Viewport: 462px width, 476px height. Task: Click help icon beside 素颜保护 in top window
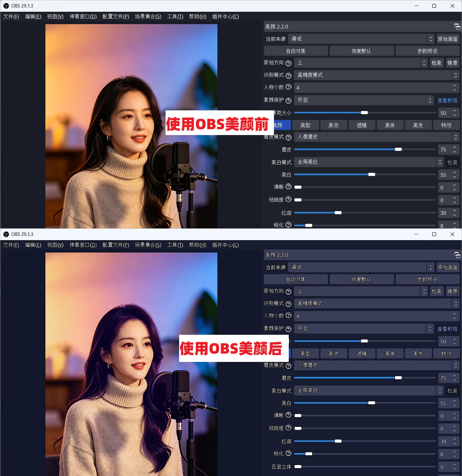(x=288, y=100)
